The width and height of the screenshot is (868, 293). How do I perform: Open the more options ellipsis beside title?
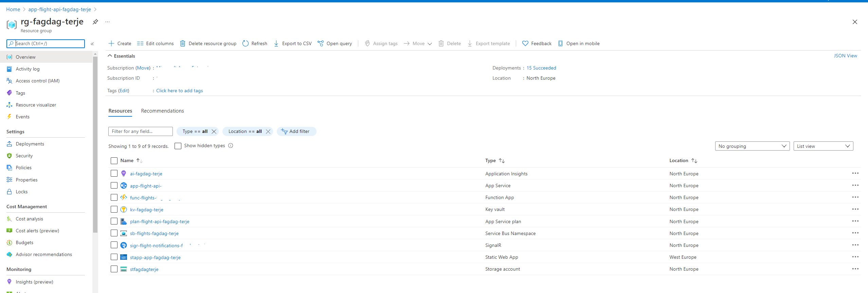pos(107,22)
